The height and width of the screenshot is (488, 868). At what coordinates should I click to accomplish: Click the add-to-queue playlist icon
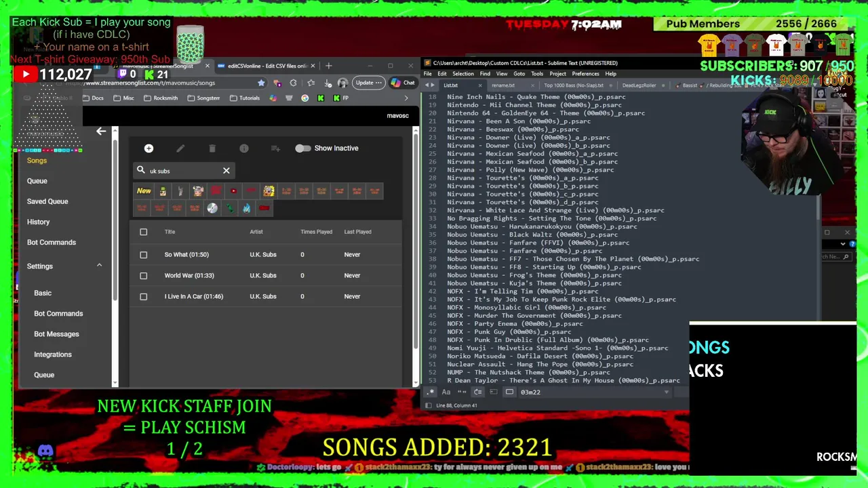coord(275,148)
